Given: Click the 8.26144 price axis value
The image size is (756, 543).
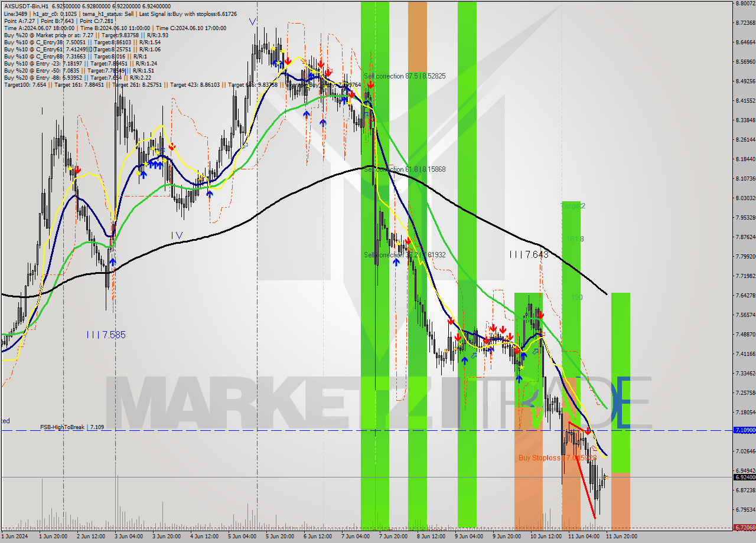Looking at the screenshot, I should click(745, 140).
